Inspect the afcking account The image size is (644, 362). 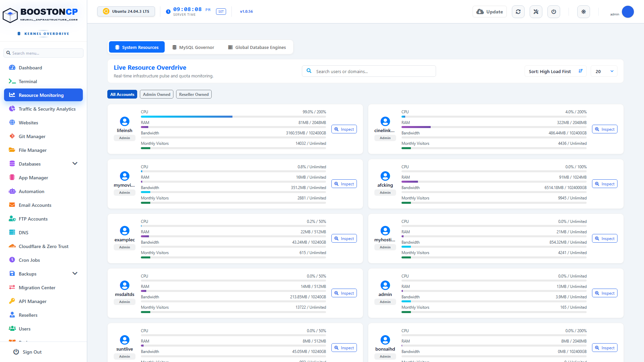(605, 184)
